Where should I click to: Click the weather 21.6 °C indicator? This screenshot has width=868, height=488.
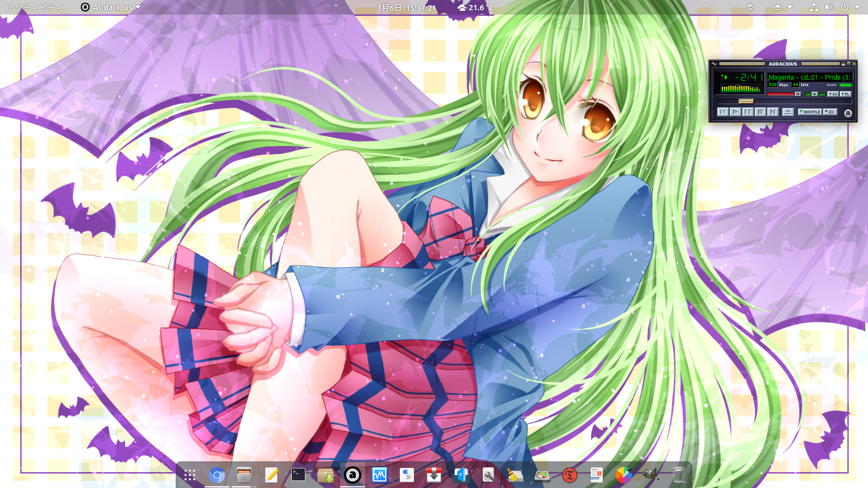[476, 8]
